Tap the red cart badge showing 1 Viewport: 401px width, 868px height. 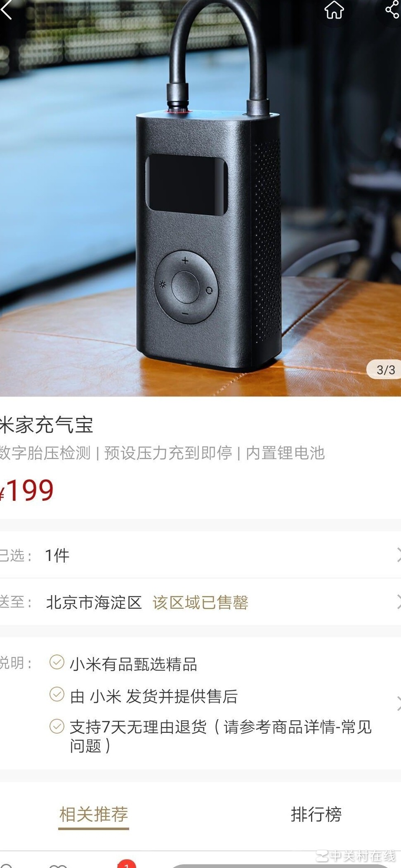coord(127,864)
